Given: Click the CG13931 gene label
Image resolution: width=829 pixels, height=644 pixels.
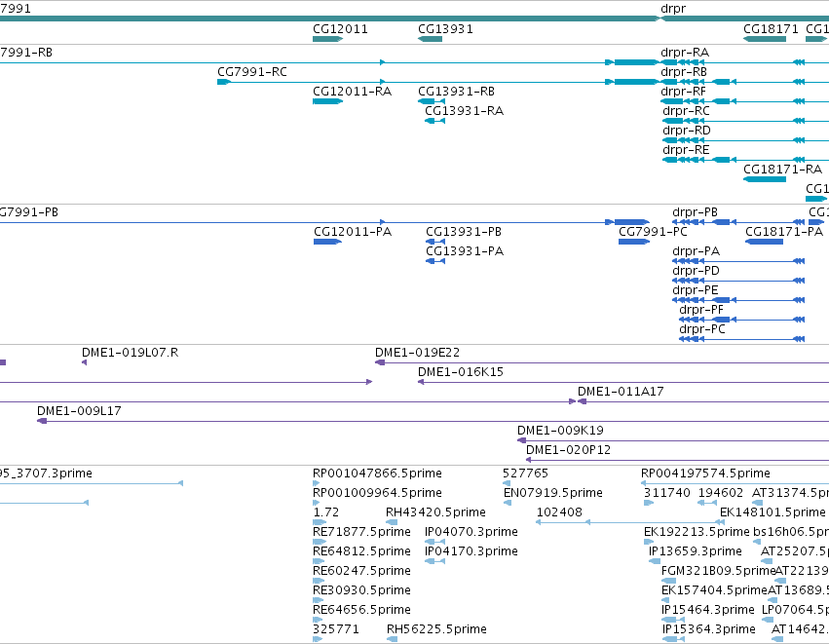Looking at the screenshot, I should (445, 29).
